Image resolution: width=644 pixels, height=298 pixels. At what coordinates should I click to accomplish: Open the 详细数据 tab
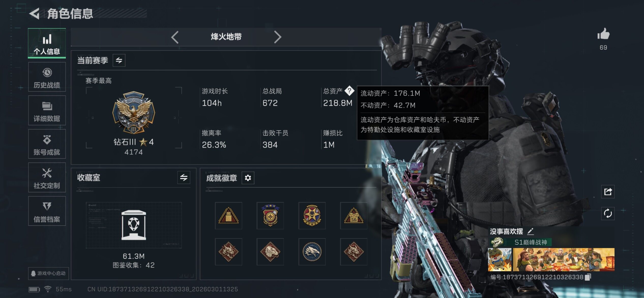click(47, 111)
